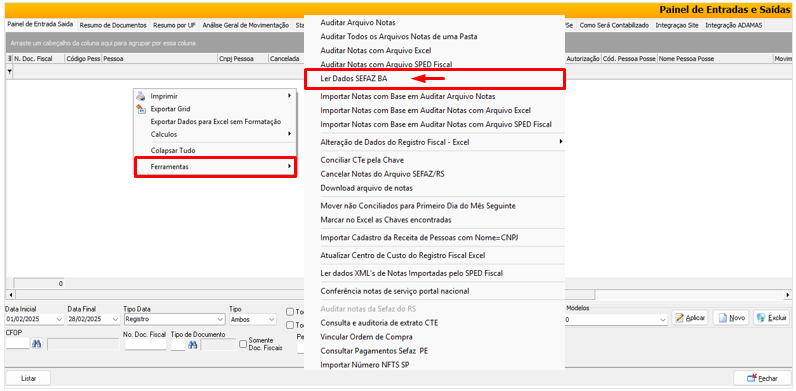Click the grid column chooser icon before N. Doc. Fiscal
Viewport: 796px width, 391px height.
tap(9, 58)
